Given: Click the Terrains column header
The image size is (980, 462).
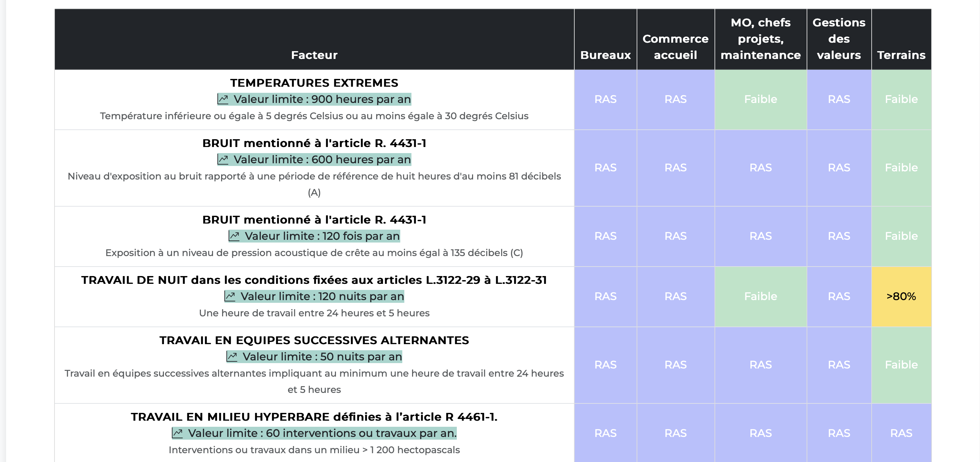Looking at the screenshot, I should point(901,39).
